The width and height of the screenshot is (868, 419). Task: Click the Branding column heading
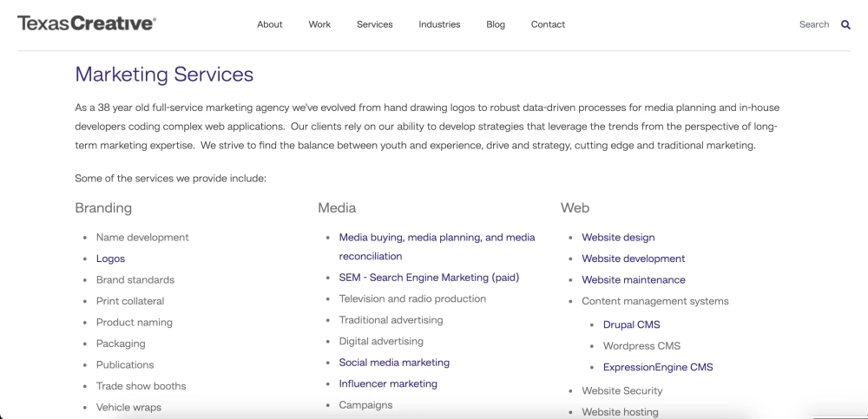pyautogui.click(x=103, y=208)
